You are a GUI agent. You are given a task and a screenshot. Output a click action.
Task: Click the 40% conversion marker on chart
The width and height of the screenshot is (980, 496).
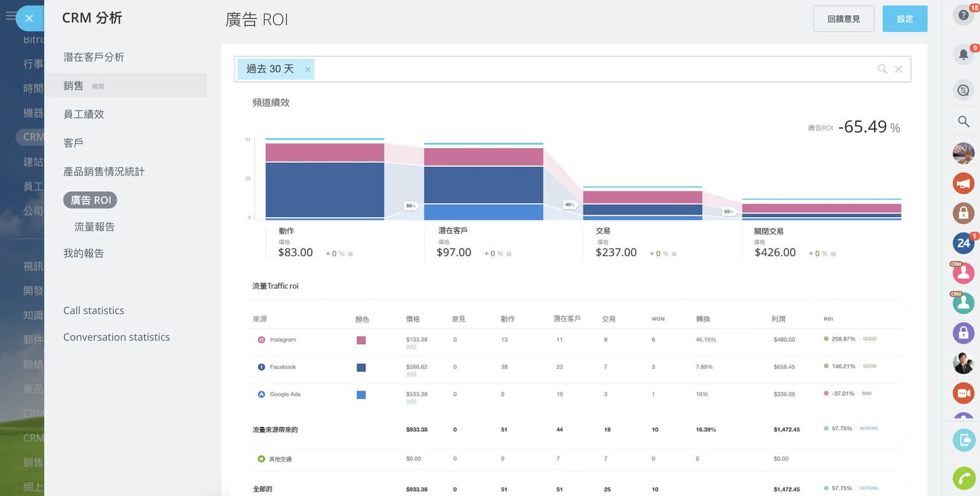570,204
